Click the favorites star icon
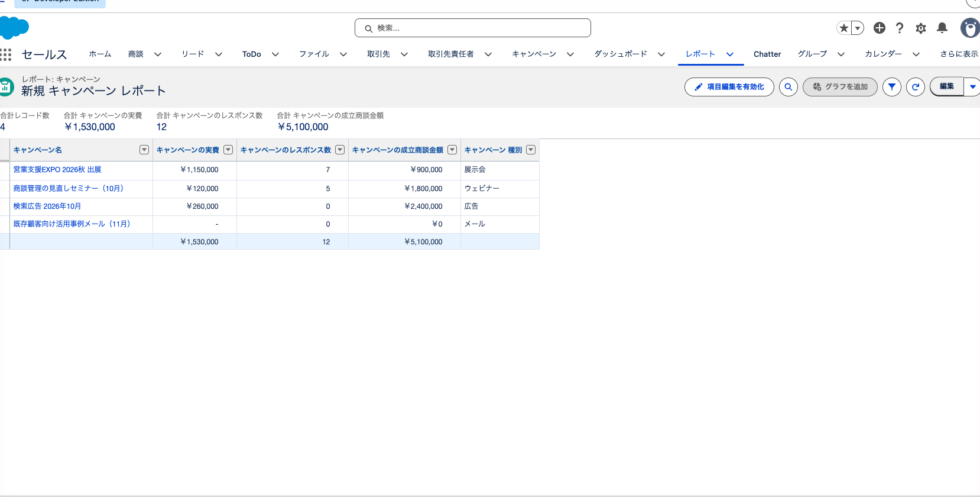Image resolution: width=980 pixels, height=497 pixels. (844, 28)
